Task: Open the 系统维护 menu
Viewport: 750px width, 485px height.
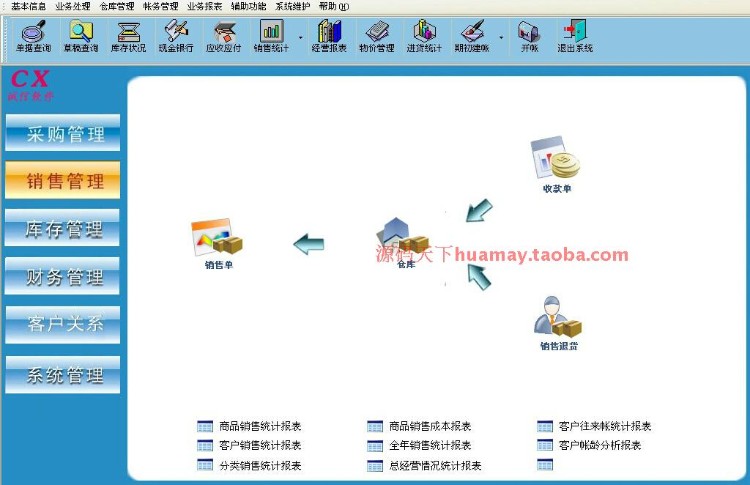Action: [x=293, y=6]
